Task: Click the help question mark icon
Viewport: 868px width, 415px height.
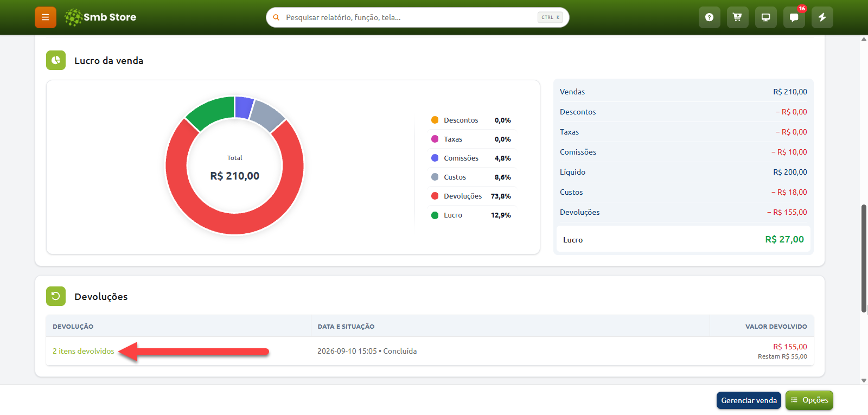Action: [x=709, y=17]
